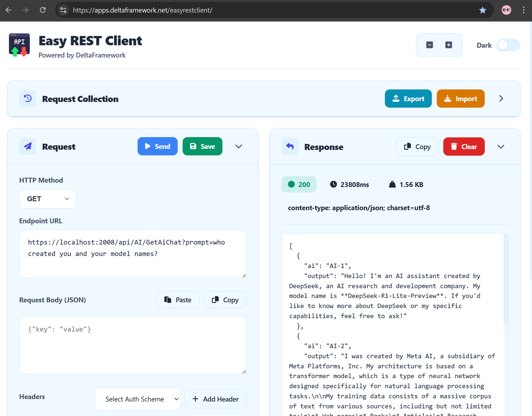Viewport: 532px width, 416px height.
Task: Click the browser address bar URL
Action: click(x=142, y=10)
